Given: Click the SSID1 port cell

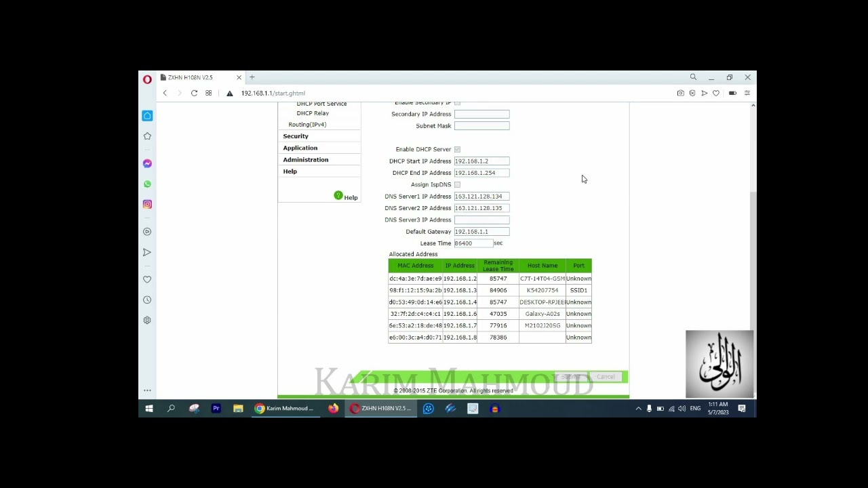Looking at the screenshot, I should 578,290.
